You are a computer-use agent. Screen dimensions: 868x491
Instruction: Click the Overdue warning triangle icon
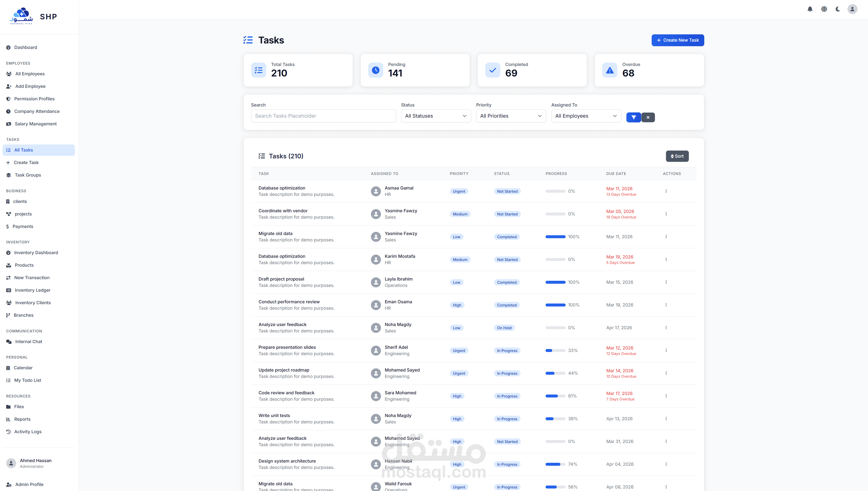(x=610, y=70)
